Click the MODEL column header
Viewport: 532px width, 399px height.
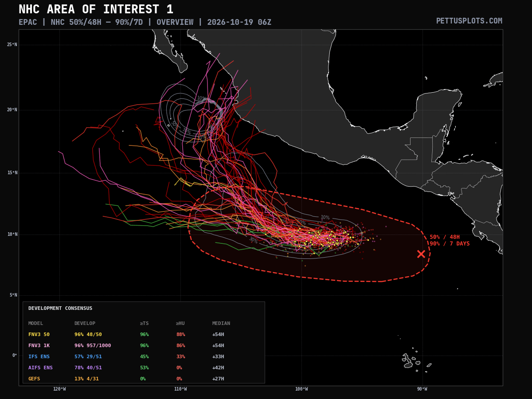36,324
